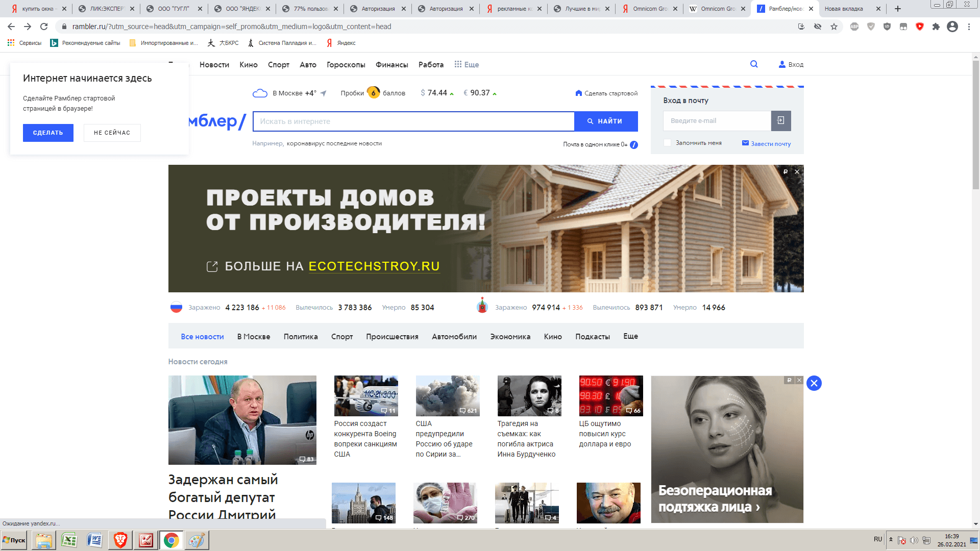Click the mail login arrow icon
Image resolution: width=980 pixels, height=551 pixels.
pos(780,121)
